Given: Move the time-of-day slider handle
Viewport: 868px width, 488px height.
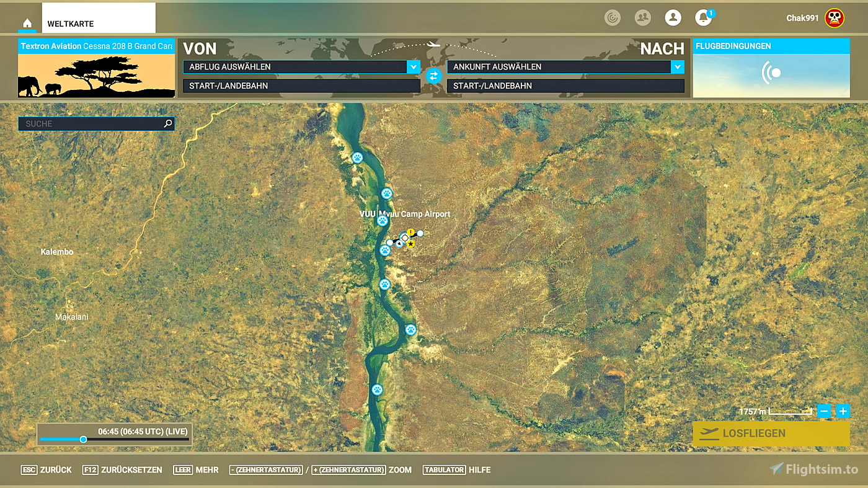Looking at the screenshot, I should pos(83,440).
